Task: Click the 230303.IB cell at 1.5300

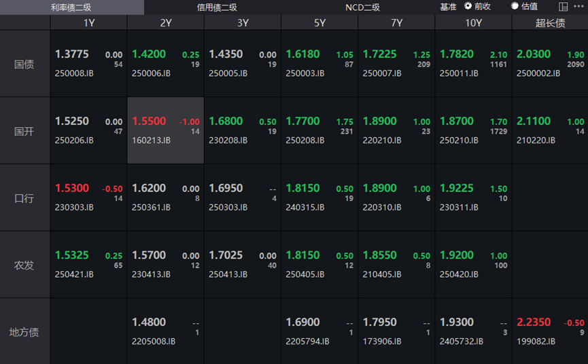Action: pos(88,198)
